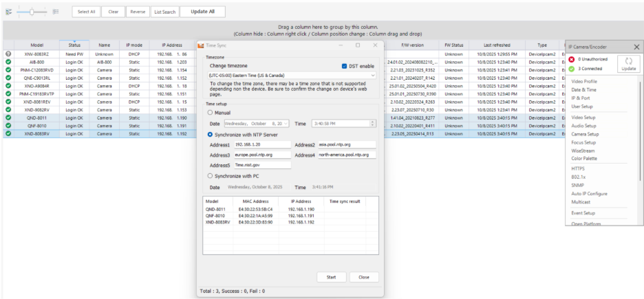Open Auto IP Configure in the side menu
This screenshot has width=644, height=299.
tap(589, 194)
